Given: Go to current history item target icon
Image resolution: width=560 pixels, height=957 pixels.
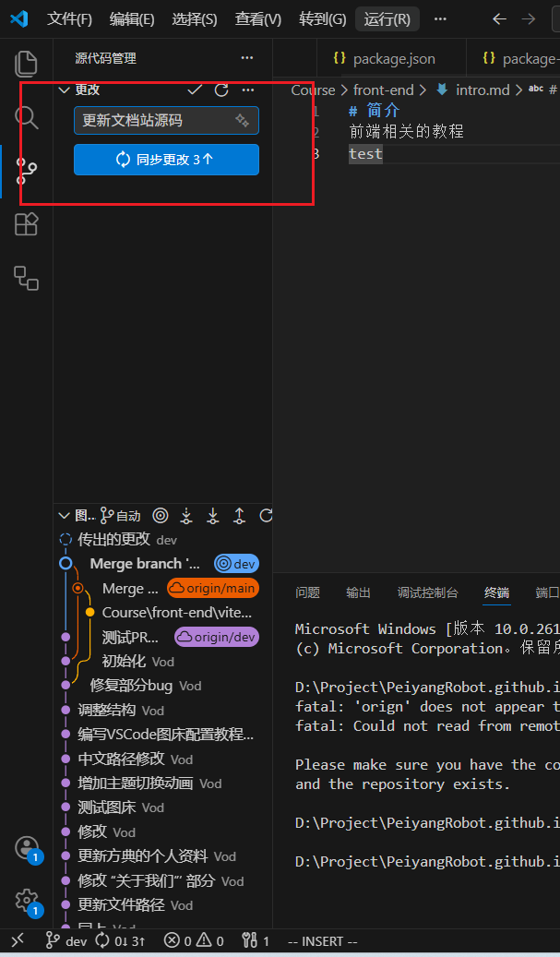Looking at the screenshot, I should 161,516.
